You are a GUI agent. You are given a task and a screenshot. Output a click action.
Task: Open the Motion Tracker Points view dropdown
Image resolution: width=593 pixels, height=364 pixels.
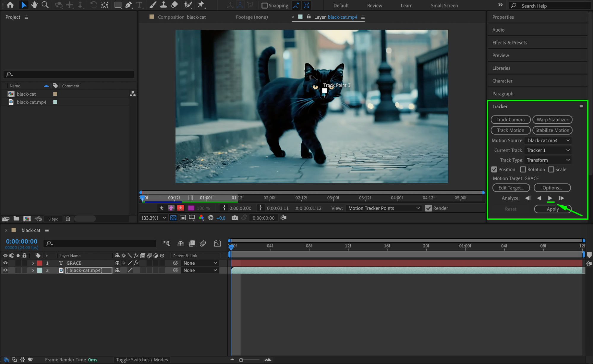point(384,208)
